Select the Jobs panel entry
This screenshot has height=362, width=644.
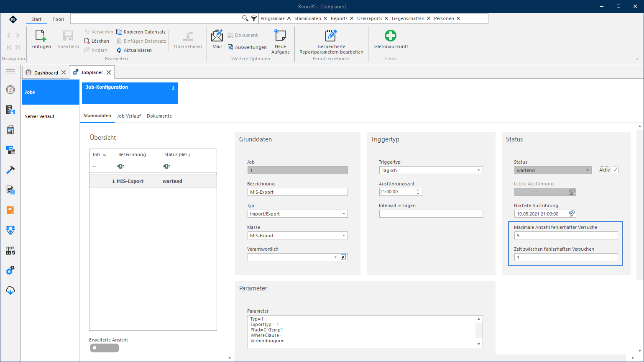(51, 92)
